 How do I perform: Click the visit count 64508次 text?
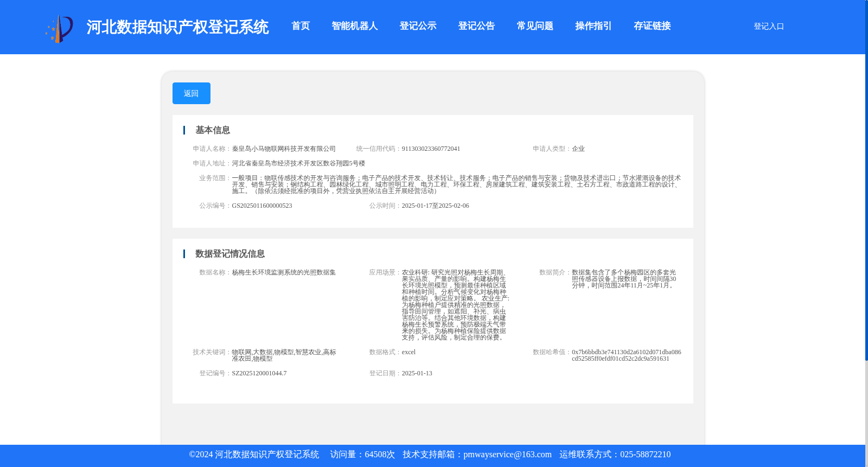[x=380, y=455]
